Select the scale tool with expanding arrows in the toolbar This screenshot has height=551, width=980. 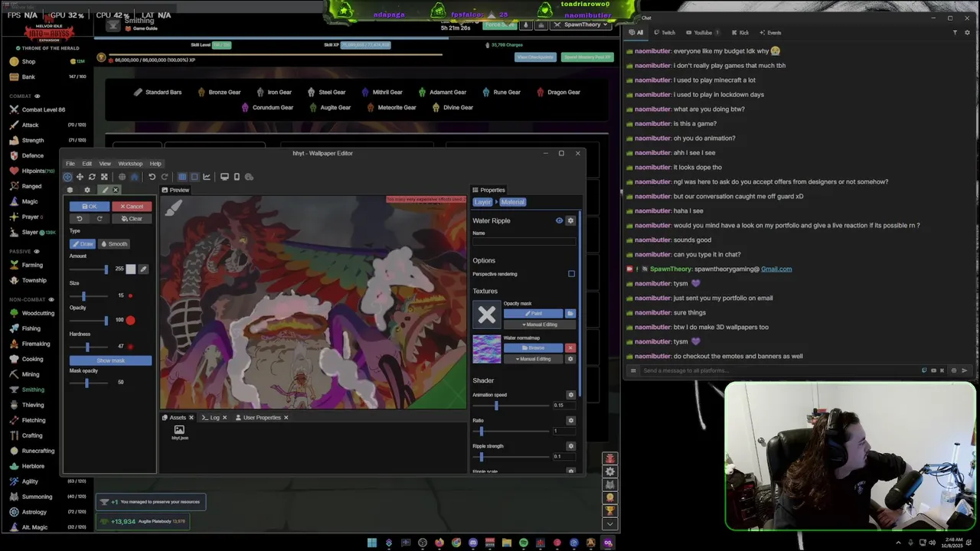tap(104, 177)
